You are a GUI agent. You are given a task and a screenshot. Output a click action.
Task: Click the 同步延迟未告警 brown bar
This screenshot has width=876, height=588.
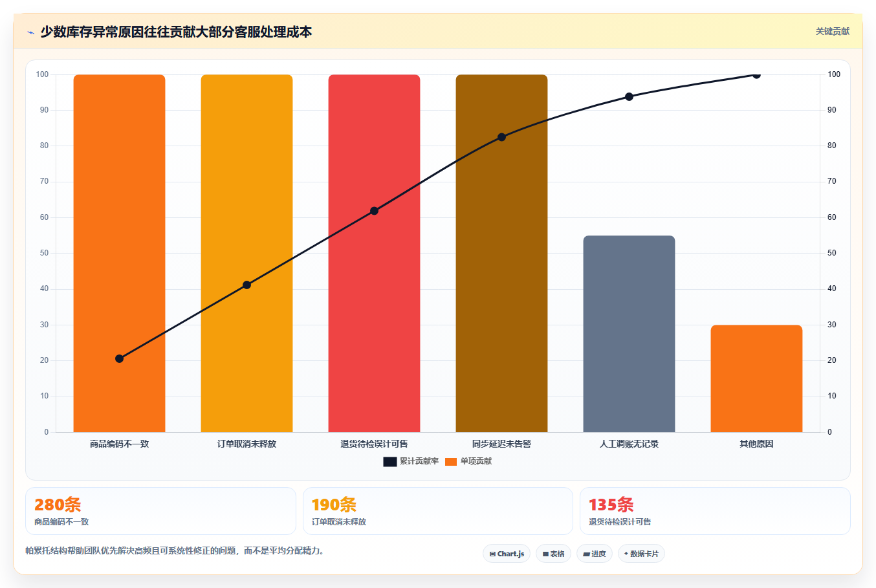point(501,254)
